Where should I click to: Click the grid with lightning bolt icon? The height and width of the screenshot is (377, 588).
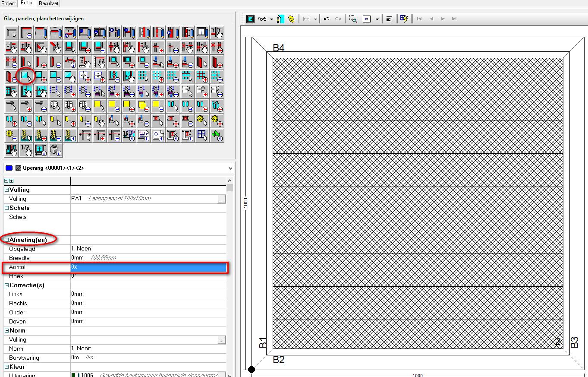point(404,19)
